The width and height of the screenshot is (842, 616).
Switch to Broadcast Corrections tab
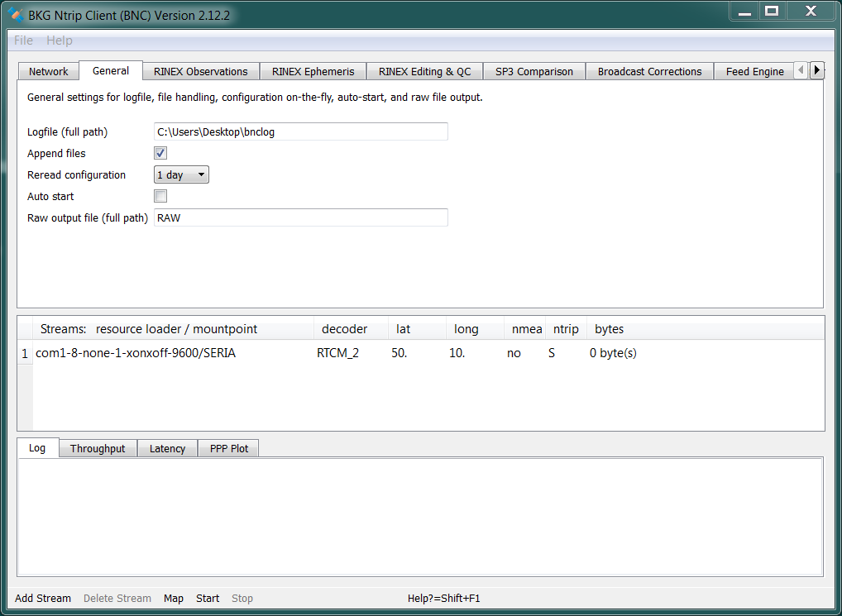(650, 71)
